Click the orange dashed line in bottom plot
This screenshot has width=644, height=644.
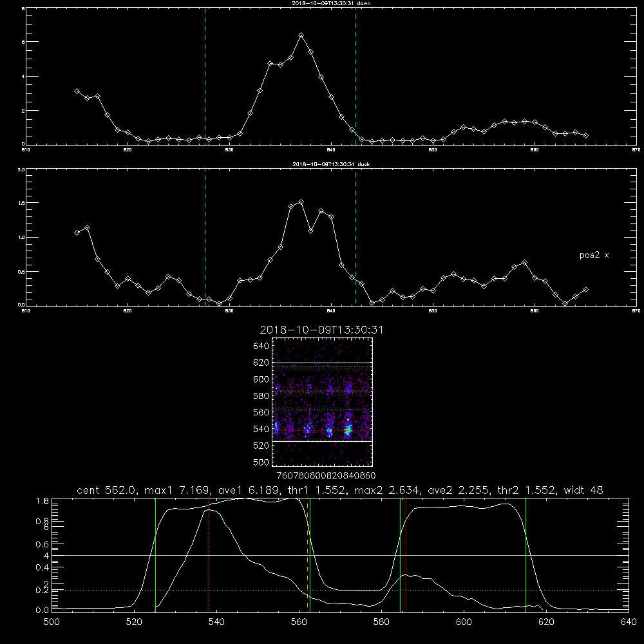[307, 554]
